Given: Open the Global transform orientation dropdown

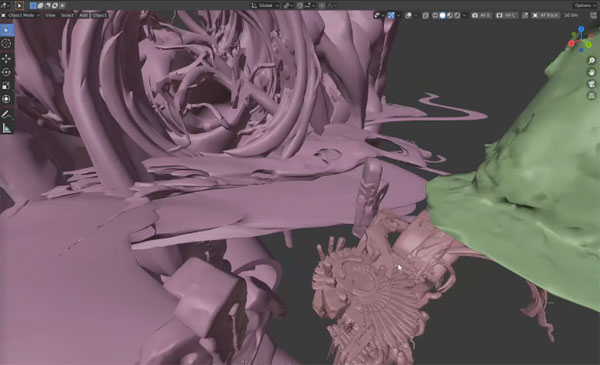Looking at the screenshot, I should click(265, 5).
